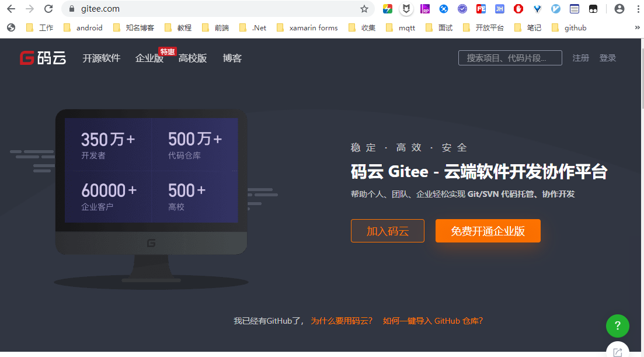Open the Chrome three-dot menu
This screenshot has width=644, height=357.
tap(638, 9)
